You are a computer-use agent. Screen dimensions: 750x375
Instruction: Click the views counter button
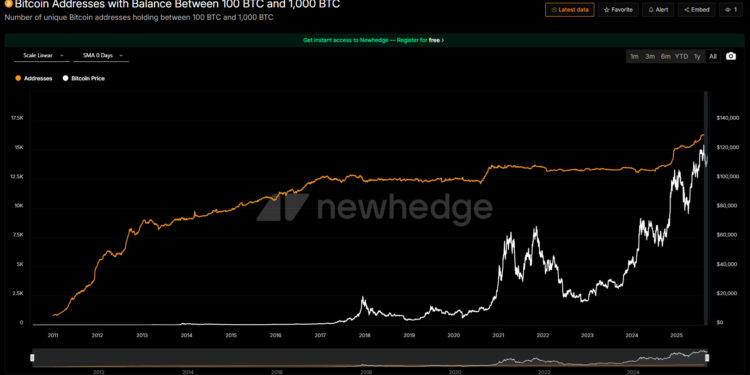[731, 10]
